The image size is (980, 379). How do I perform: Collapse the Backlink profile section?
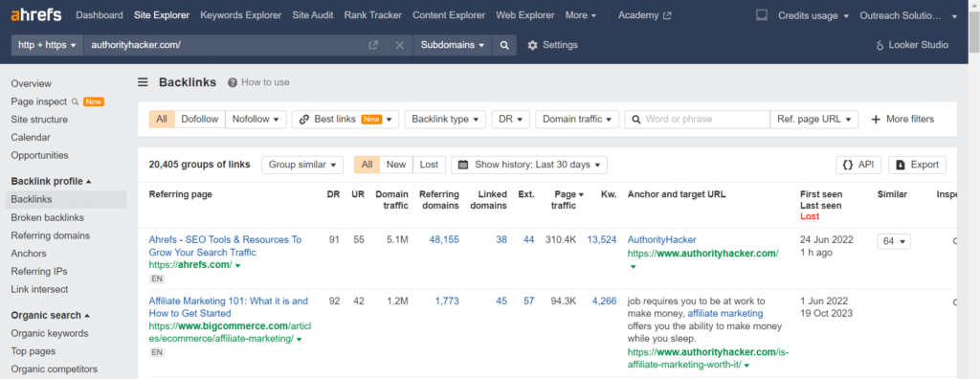click(52, 182)
